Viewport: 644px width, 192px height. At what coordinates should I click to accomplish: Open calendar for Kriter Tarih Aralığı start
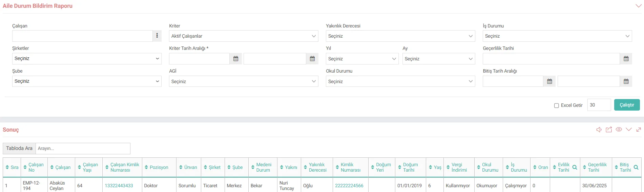tap(236, 59)
